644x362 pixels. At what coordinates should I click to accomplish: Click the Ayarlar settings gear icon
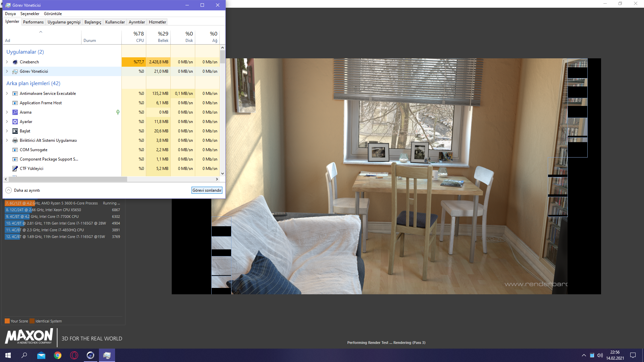pos(15,122)
